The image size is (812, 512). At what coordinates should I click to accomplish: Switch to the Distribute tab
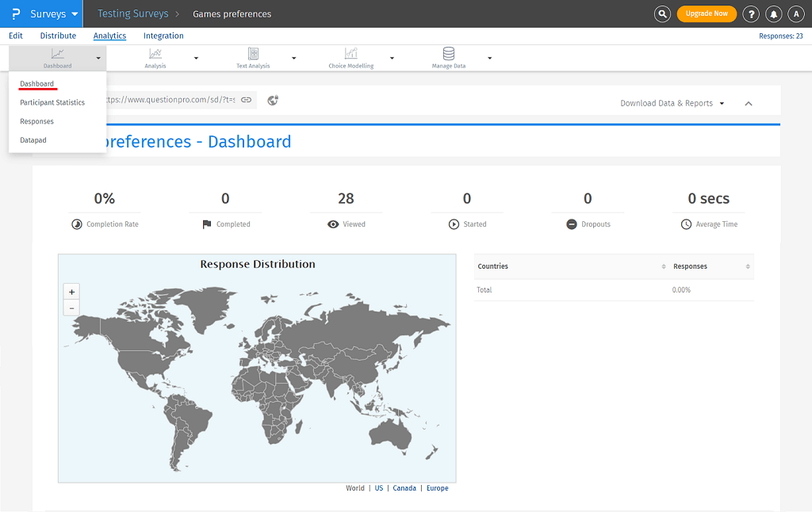[58, 36]
